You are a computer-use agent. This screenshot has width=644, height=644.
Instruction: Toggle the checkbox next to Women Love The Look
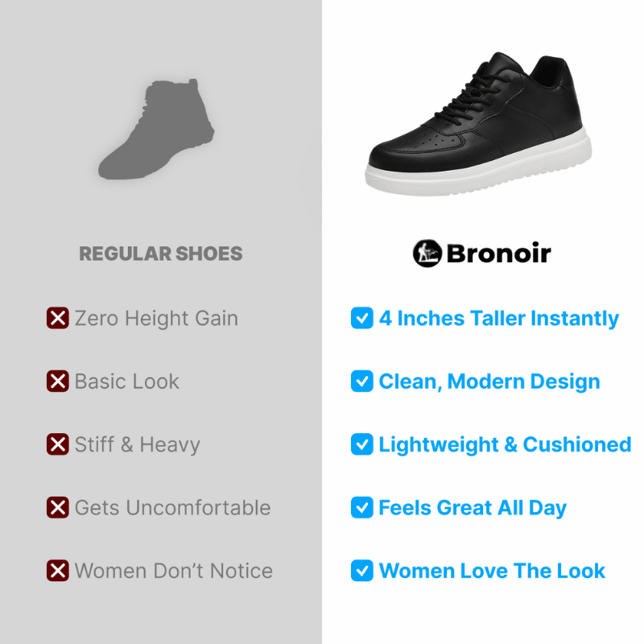[361, 571]
